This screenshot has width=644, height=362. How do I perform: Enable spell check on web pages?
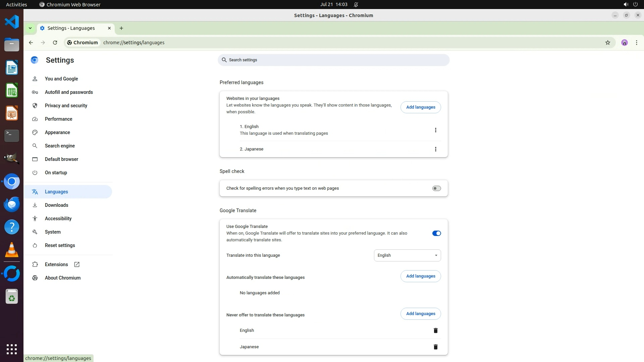point(436,188)
